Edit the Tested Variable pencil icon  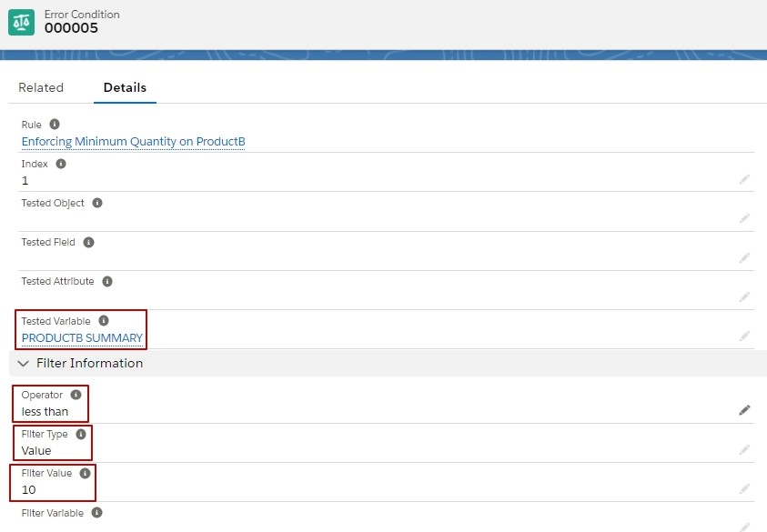[744, 336]
